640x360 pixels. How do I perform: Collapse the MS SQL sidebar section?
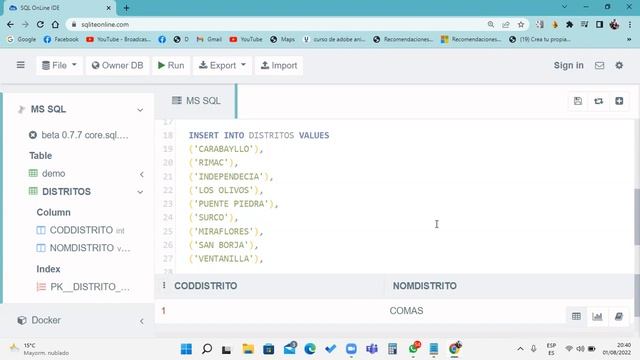pos(140,110)
